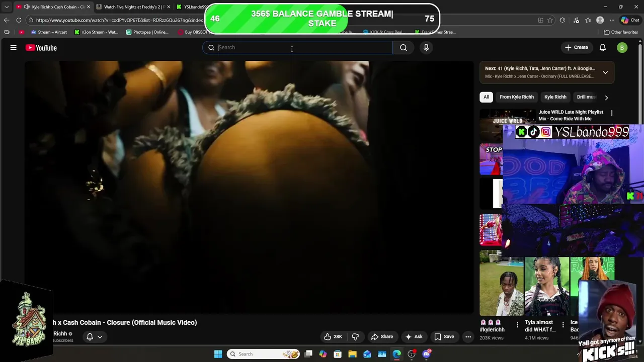
Task: Open browser extensions puzzle icon
Action: 562,20
